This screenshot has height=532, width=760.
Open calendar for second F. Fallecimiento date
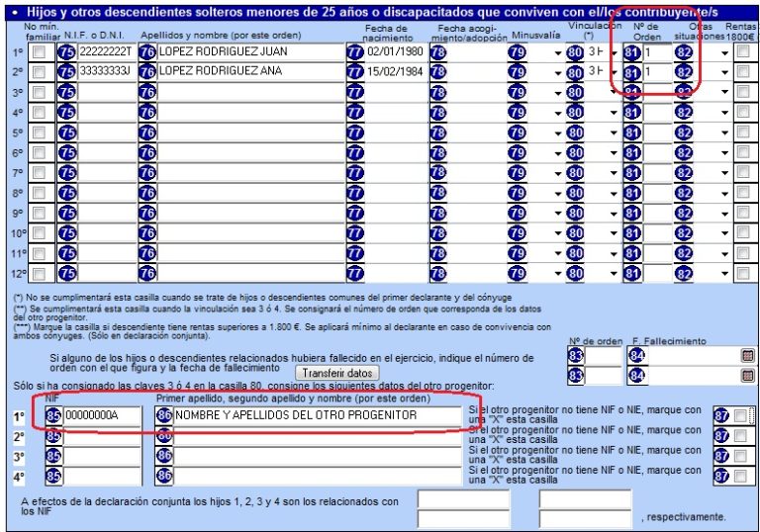click(x=747, y=375)
